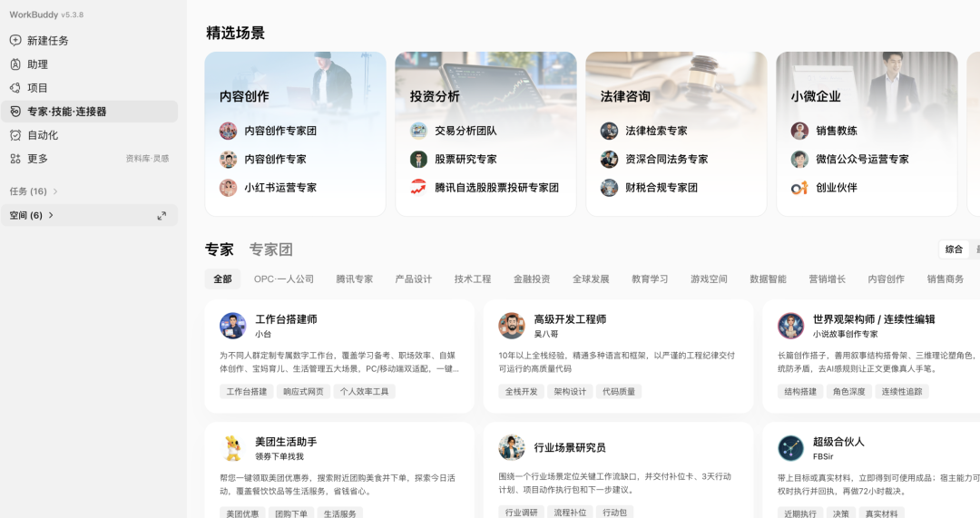Select the 专家 tab
This screenshot has height=518, width=980.
(x=220, y=249)
